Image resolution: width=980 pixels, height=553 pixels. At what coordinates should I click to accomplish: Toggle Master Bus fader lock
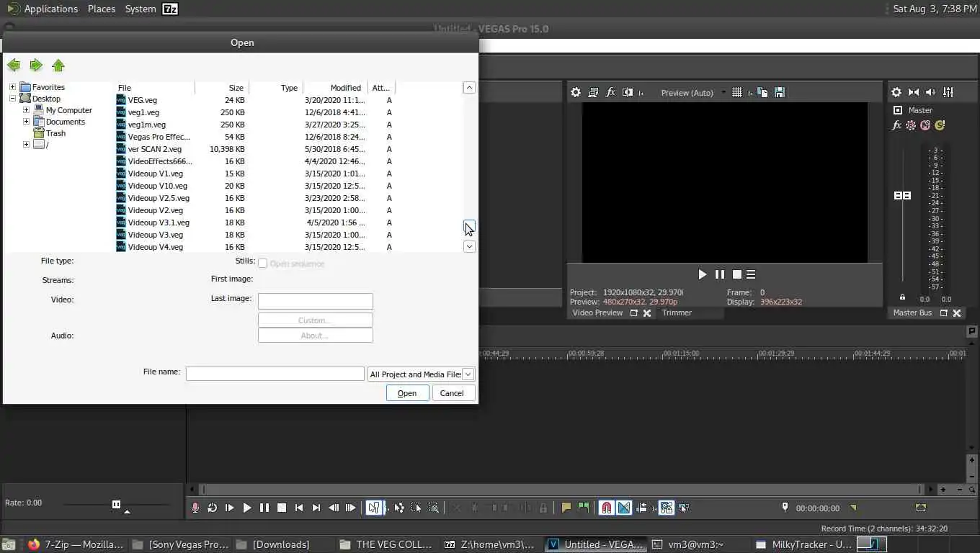point(902,297)
